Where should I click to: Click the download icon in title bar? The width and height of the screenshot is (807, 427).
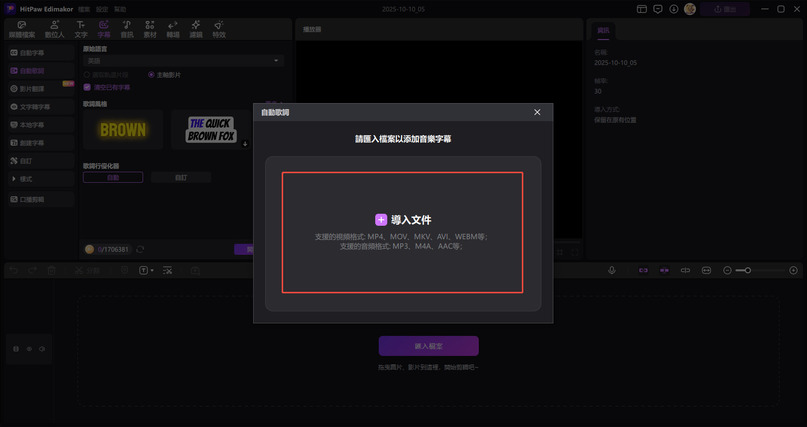(675, 9)
